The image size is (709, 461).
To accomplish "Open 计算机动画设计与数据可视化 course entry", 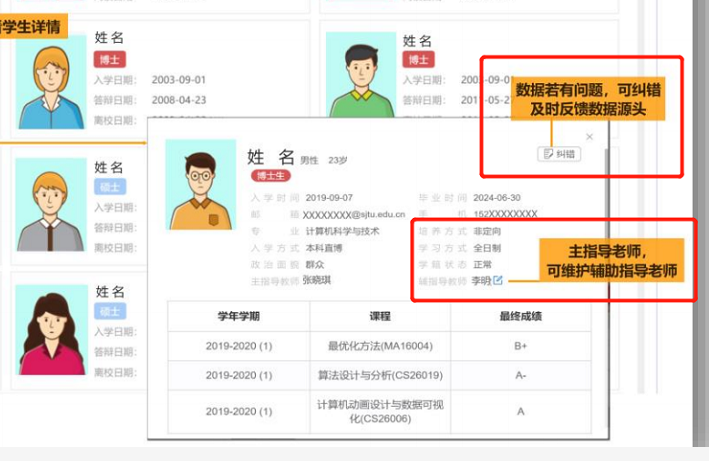I will [380, 411].
